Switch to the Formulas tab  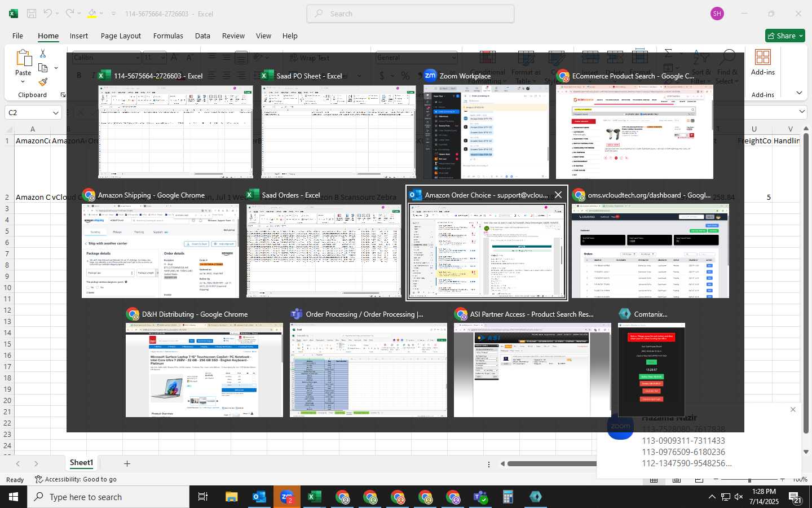click(x=168, y=36)
